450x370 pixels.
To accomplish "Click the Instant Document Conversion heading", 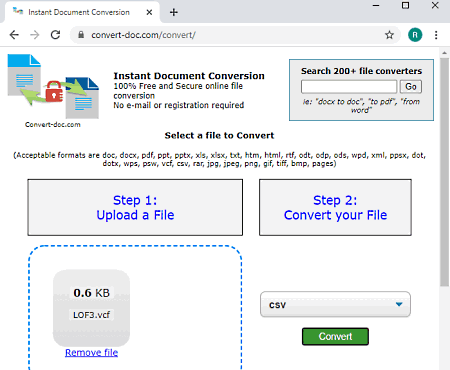I will (189, 76).
